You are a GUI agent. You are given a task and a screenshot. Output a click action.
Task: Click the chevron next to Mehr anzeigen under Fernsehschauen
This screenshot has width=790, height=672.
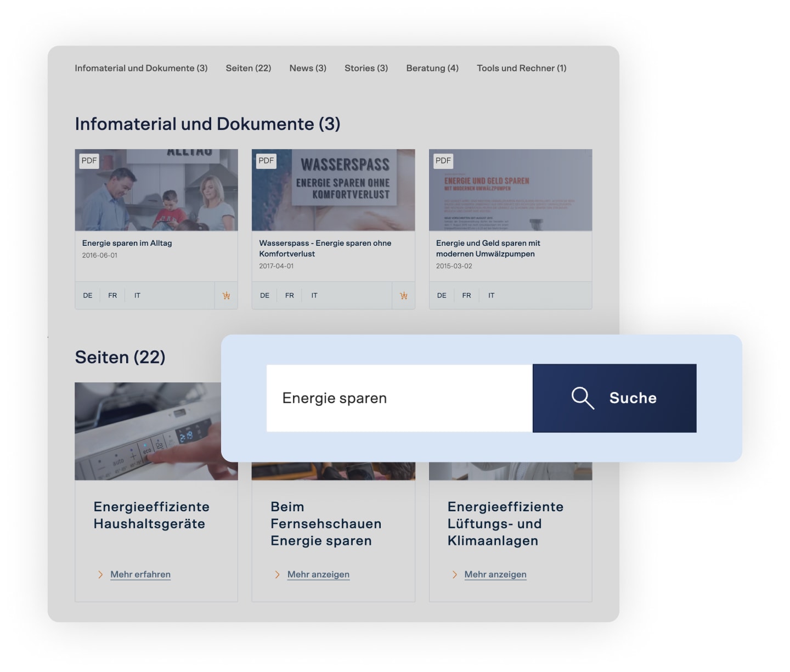click(x=278, y=574)
